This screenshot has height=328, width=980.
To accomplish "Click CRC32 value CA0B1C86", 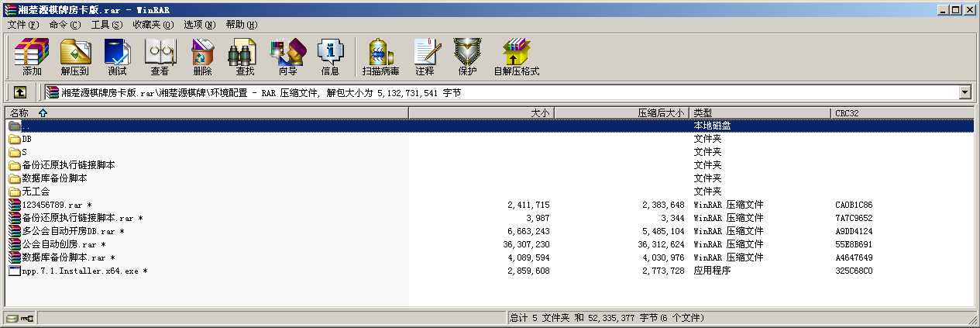I will click(854, 205).
